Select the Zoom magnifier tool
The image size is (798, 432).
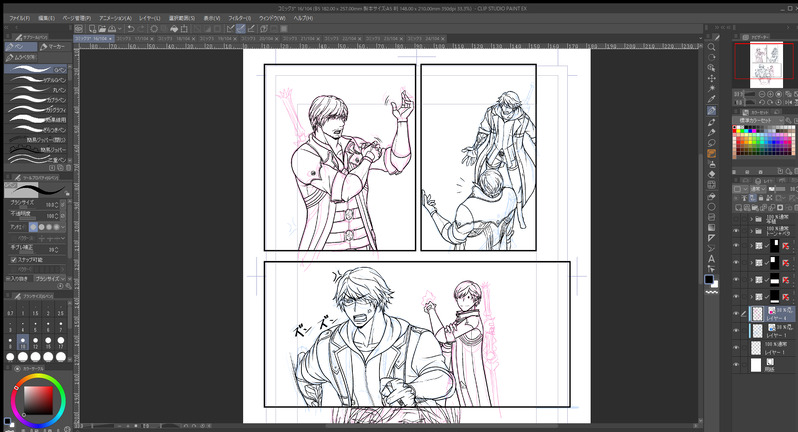coord(711,47)
